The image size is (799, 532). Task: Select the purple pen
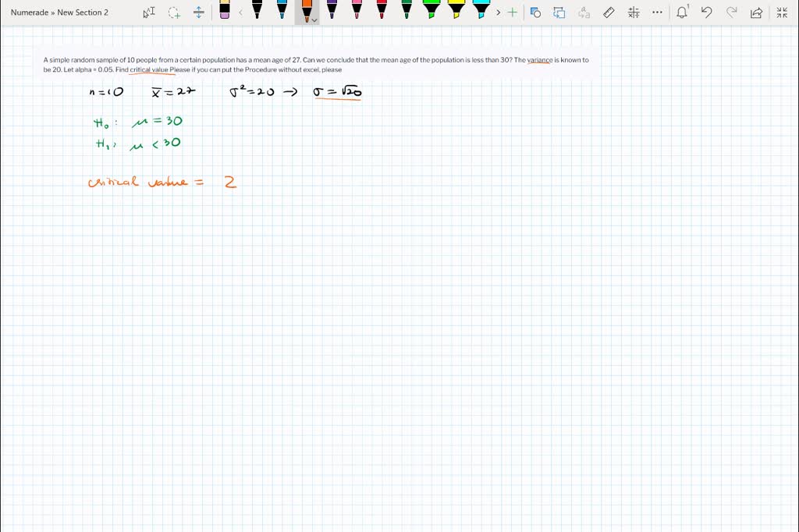click(332, 10)
